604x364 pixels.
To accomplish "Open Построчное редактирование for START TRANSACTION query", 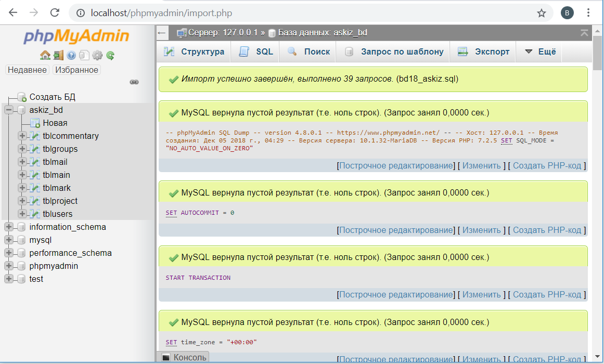I will [396, 295].
